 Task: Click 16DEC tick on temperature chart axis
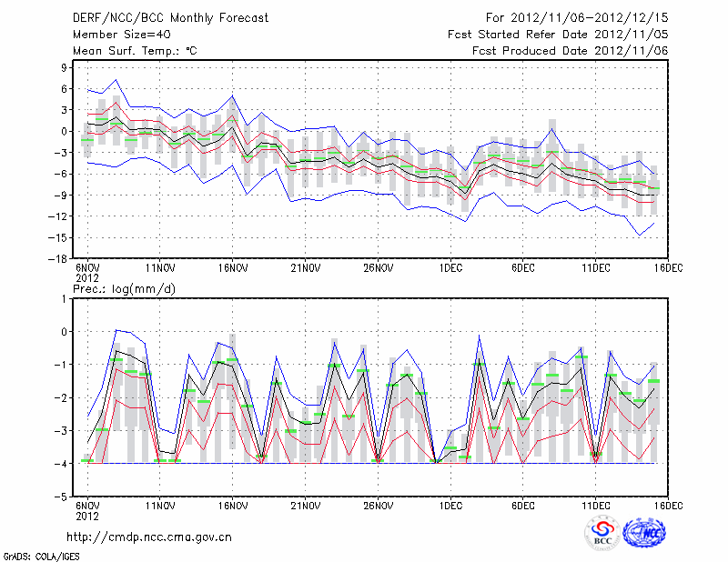tap(667, 267)
